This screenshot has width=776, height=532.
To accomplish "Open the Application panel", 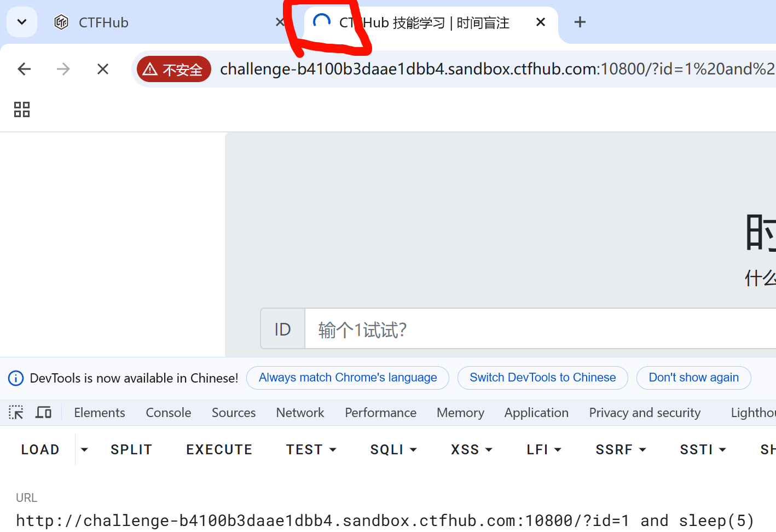I will [x=536, y=413].
